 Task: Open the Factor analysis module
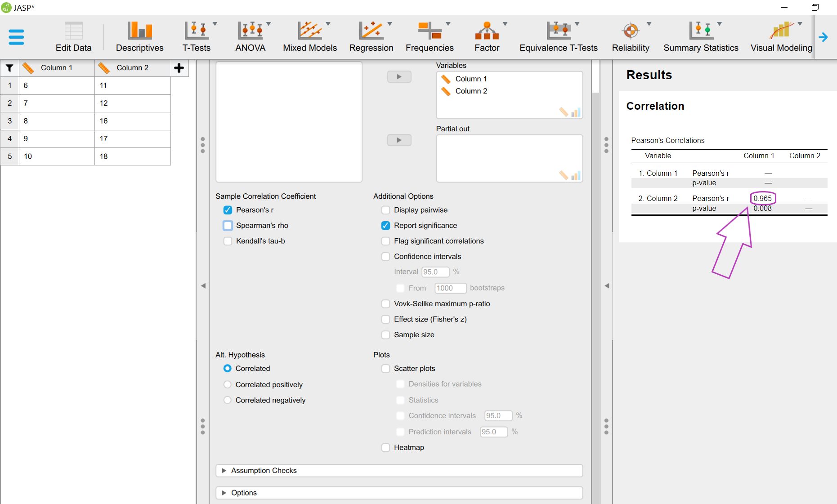[487, 37]
